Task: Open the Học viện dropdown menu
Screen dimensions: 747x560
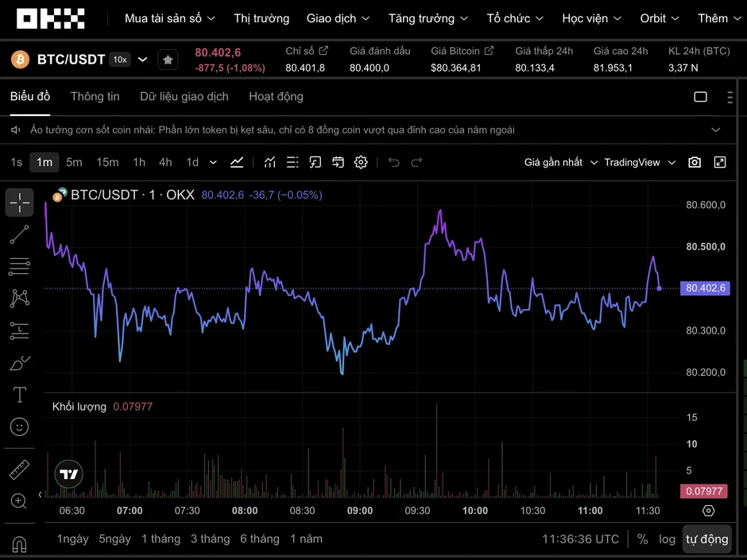Action: point(591,18)
